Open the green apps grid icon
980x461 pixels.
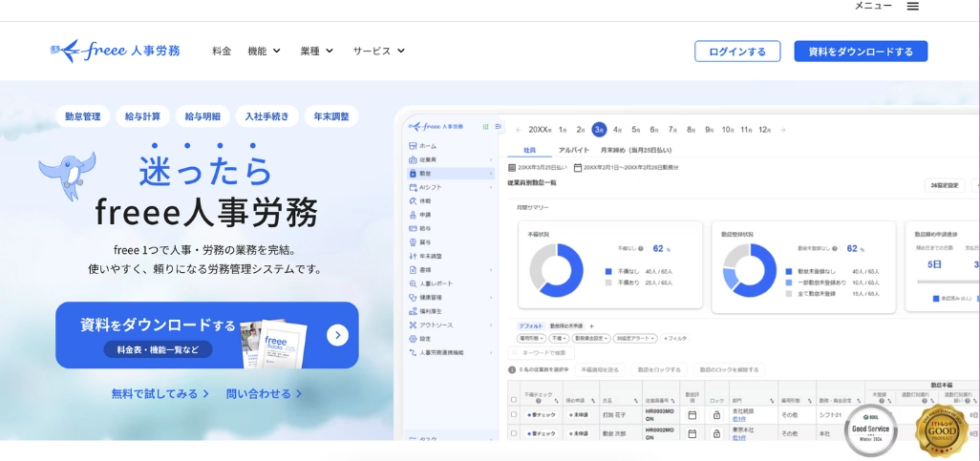[x=485, y=126]
